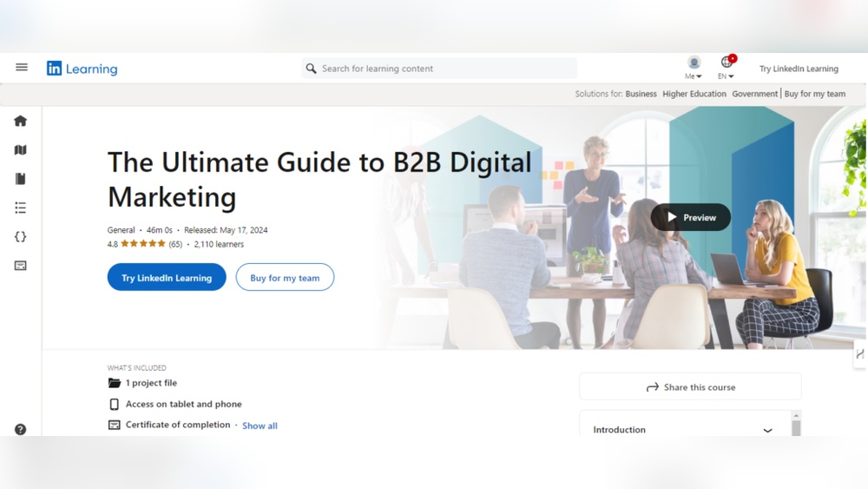Click Buy for my team in top bar

[815, 94]
